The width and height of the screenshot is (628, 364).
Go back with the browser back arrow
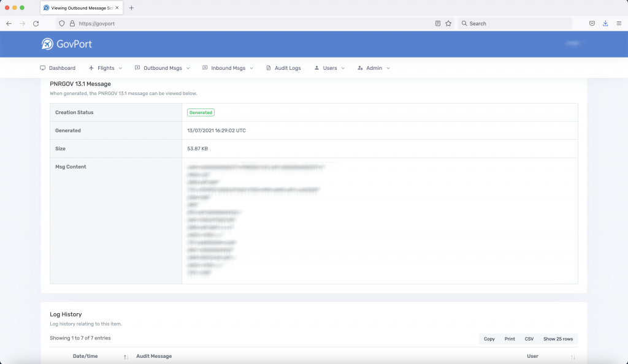9,23
